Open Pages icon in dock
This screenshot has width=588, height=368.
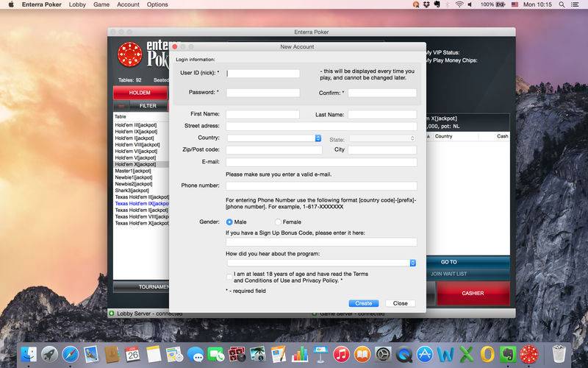279,354
